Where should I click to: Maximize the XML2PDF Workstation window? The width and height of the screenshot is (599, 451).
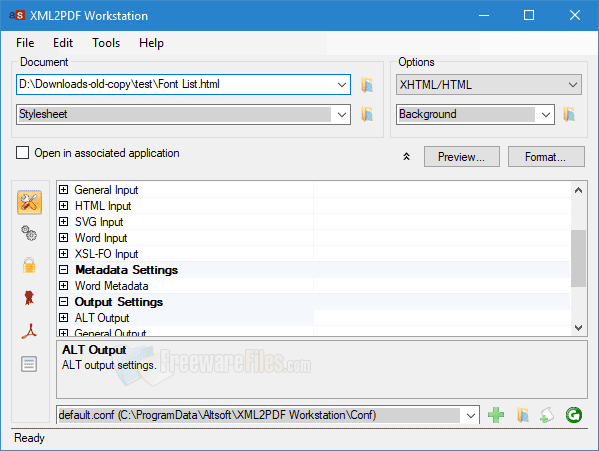[529, 15]
